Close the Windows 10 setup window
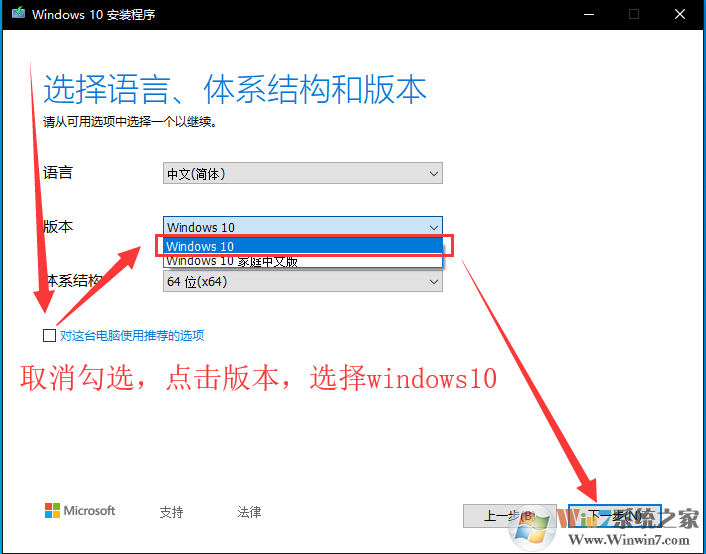Viewport: 706px width, 554px height. [680, 15]
